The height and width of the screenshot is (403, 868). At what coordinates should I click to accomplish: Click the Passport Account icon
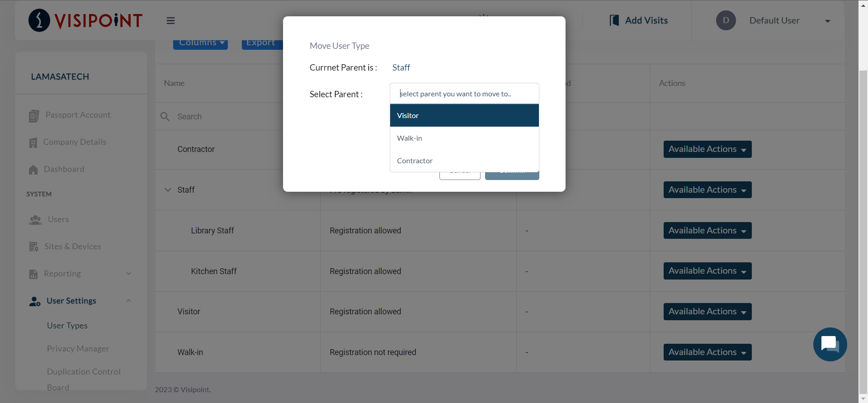coord(34,116)
